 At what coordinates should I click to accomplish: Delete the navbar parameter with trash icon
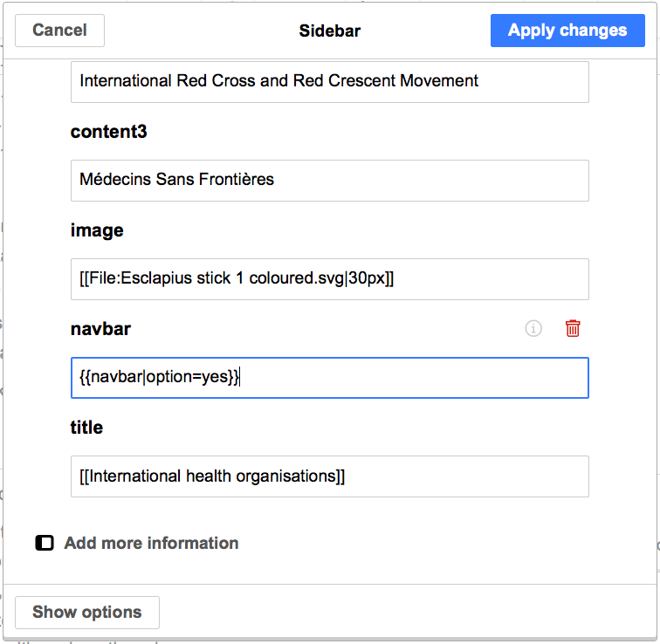coord(573,328)
